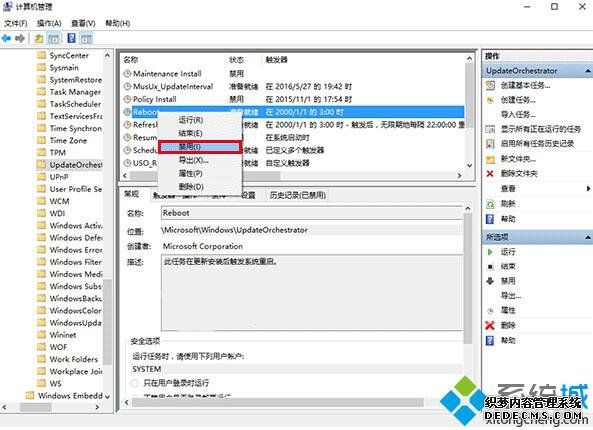Open the Action menu in the menu bar
This screenshot has width=593, height=430.
pos(49,23)
